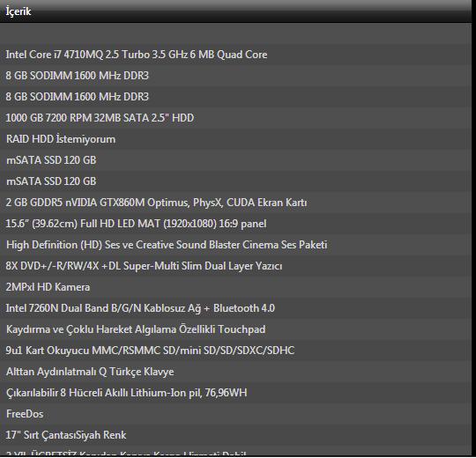This screenshot has height=458, width=476.
Task: Click the second mSATA SSD 120 GB row
Action: point(236,181)
